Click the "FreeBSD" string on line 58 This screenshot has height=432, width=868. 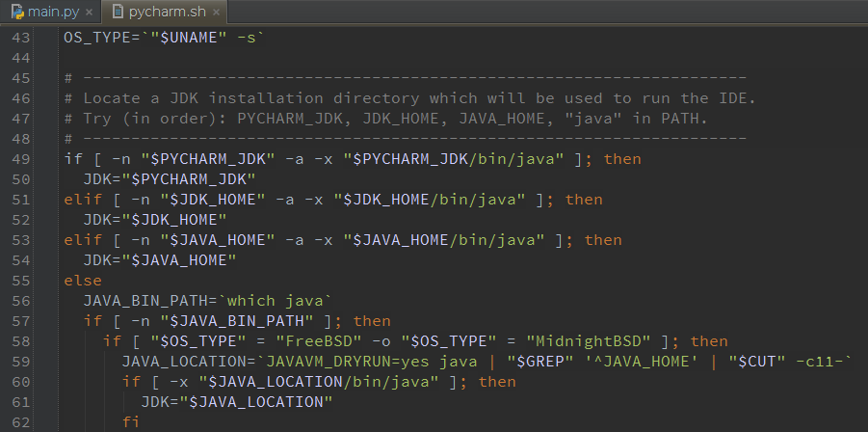[x=320, y=341]
